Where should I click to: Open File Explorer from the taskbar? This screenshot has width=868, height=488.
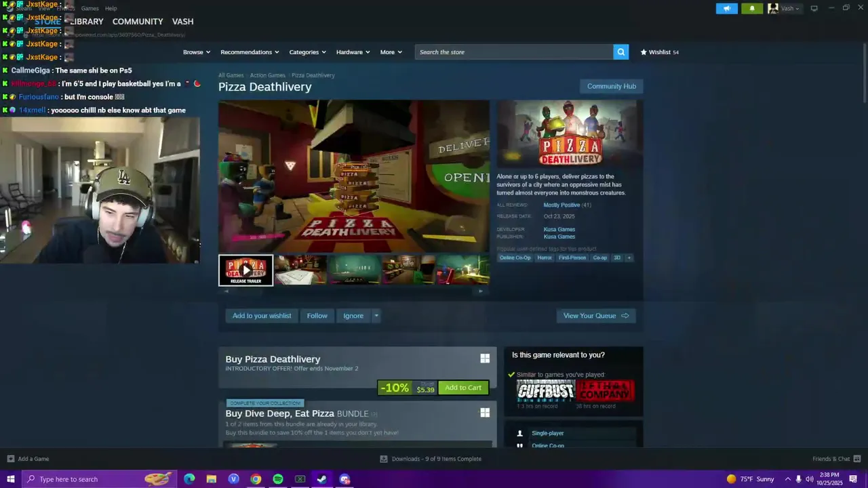coord(212,479)
